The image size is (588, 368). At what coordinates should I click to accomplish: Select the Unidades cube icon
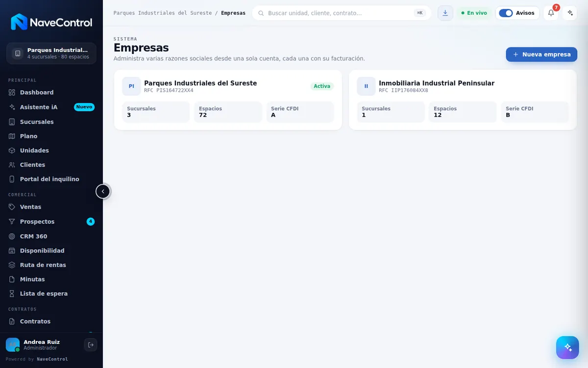click(12, 150)
